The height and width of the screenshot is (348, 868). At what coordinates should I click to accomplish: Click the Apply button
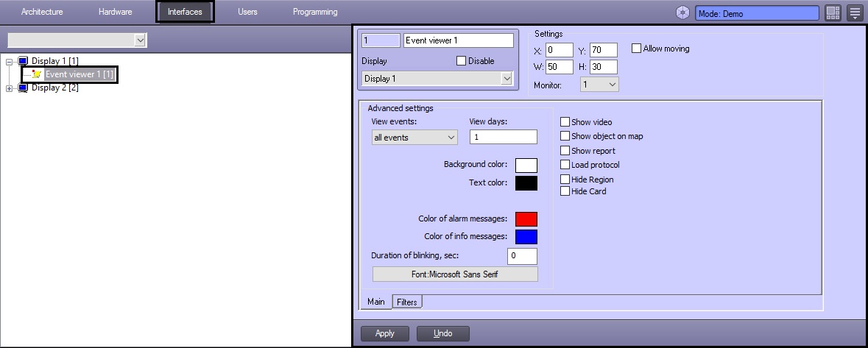coord(384,333)
